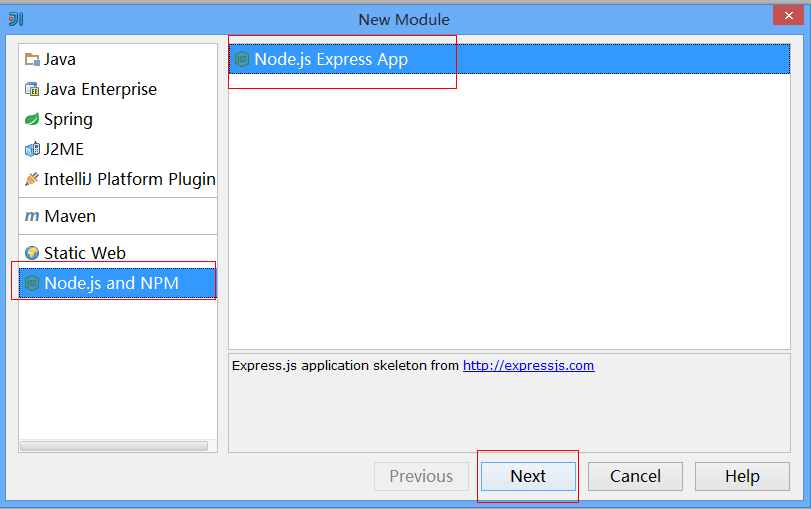Click the module list horizontal scrollbar
811x509 pixels.
pos(114,445)
